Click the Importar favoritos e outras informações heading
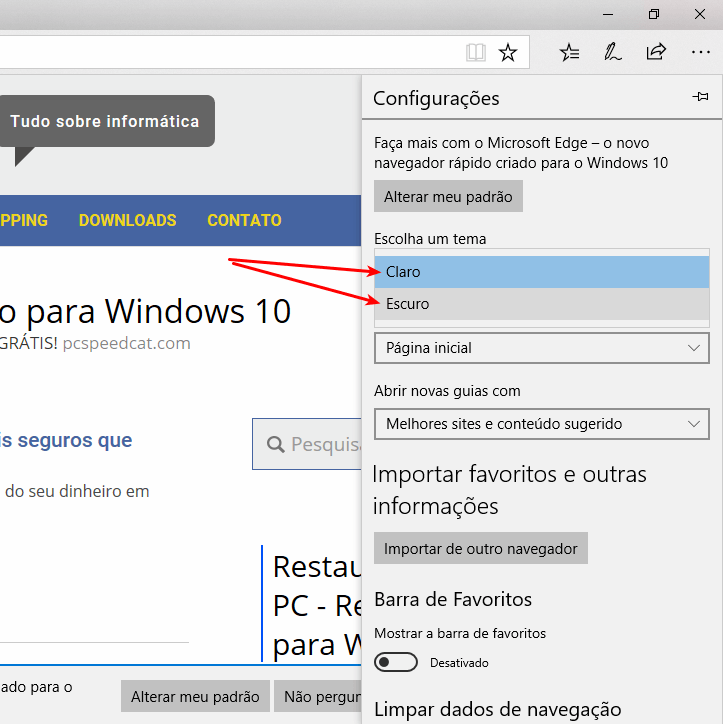This screenshot has height=724, width=723. 509,490
